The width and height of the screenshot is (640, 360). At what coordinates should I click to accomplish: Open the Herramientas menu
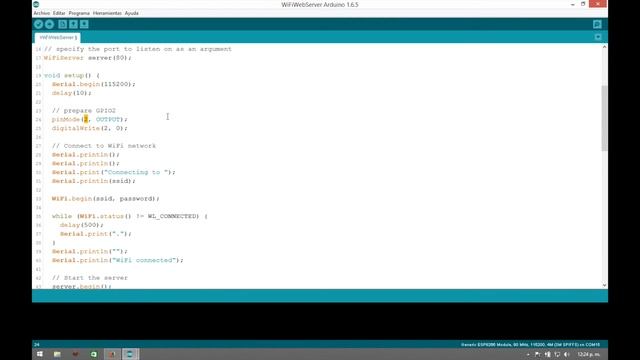pos(107,13)
